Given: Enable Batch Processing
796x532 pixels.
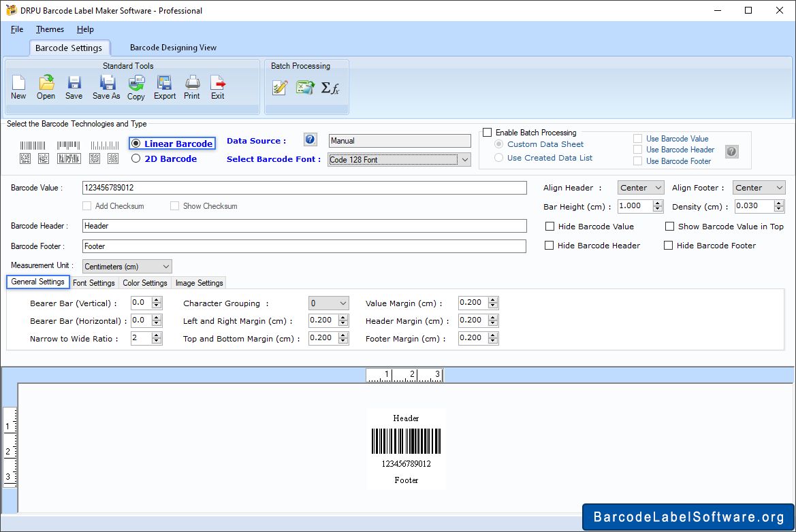Looking at the screenshot, I should pyautogui.click(x=488, y=132).
